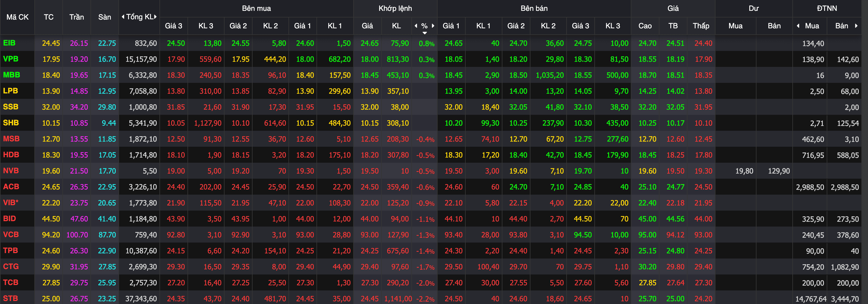Screen dimensions: 868x304
Task: Click VCB average price 94.12
Action: click(675, 235)
